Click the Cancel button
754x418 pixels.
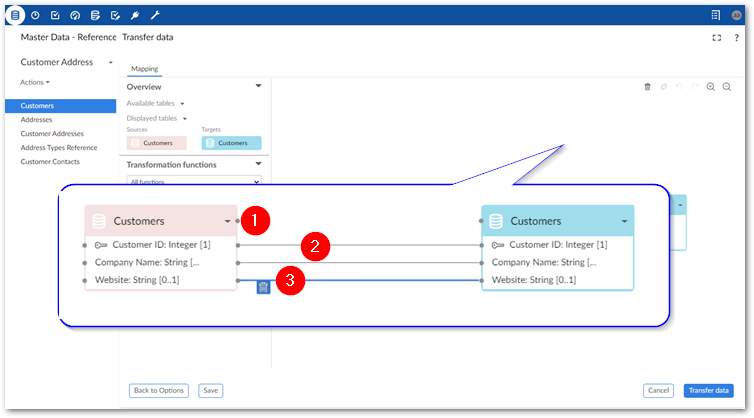658,391
